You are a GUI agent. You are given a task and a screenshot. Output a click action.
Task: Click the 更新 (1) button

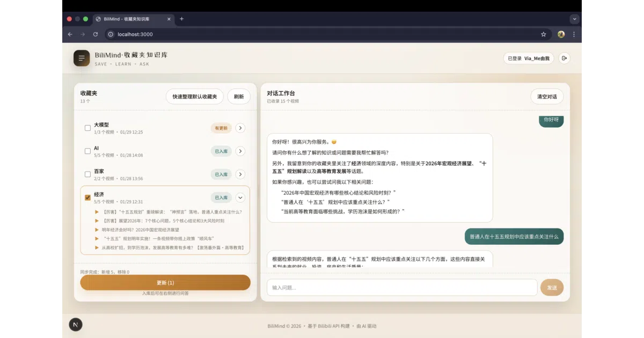point(165,283)
